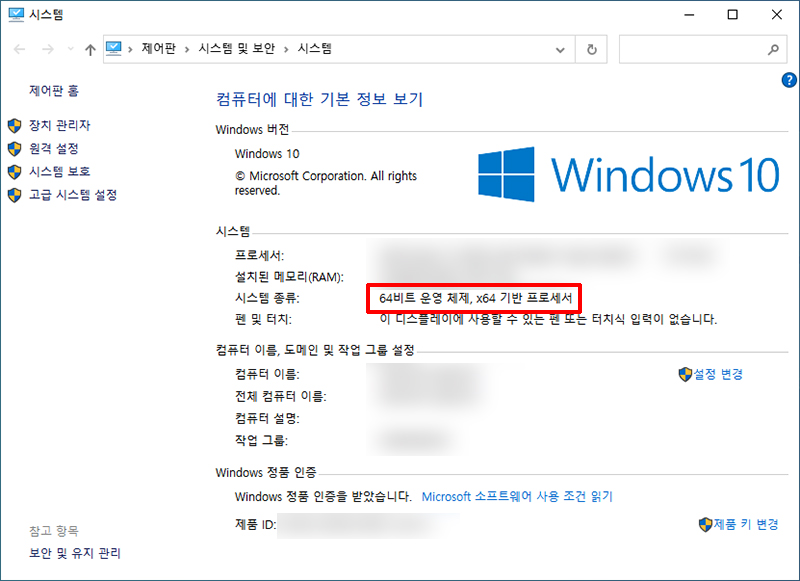
Task: Click the 컴퓨터 설명: label
Action: (x=267, y=419)
